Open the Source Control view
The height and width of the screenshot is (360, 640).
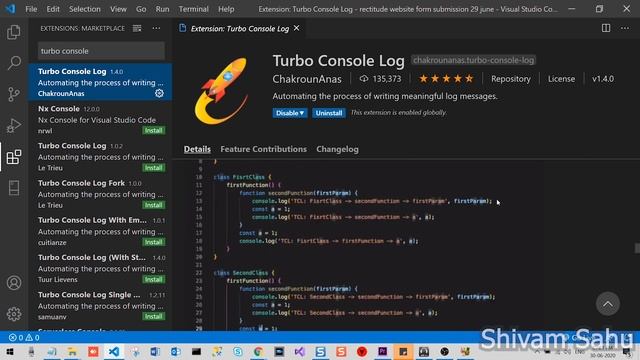point(14,94)
